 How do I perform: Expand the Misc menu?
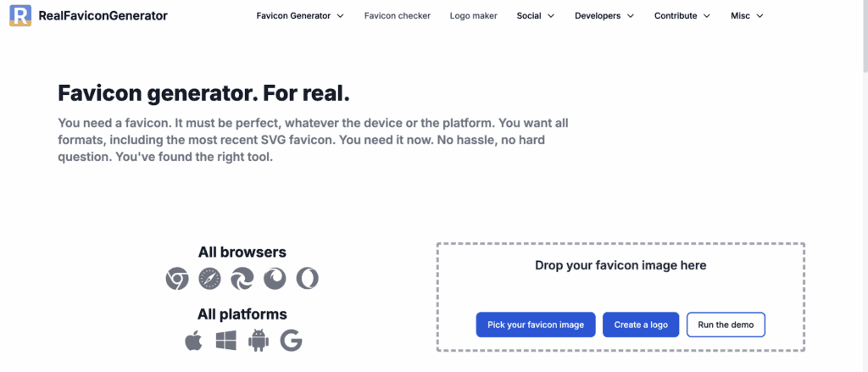747,16
